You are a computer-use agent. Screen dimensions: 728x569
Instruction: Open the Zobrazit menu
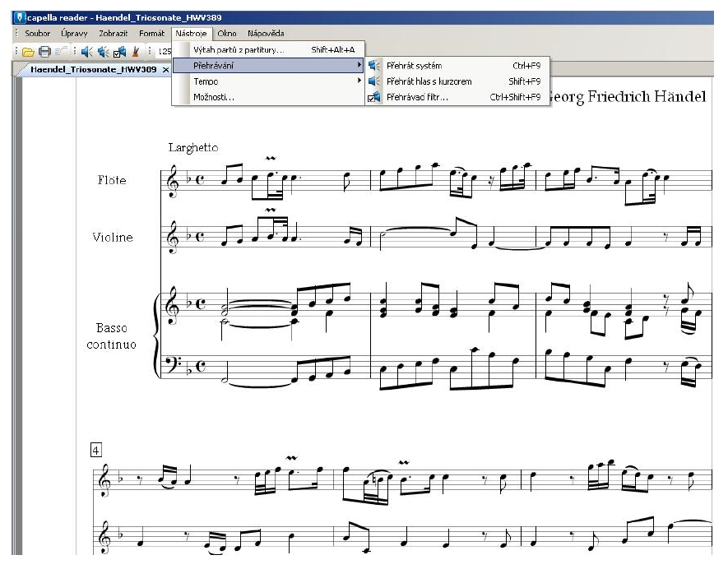[x=113, y=34]
